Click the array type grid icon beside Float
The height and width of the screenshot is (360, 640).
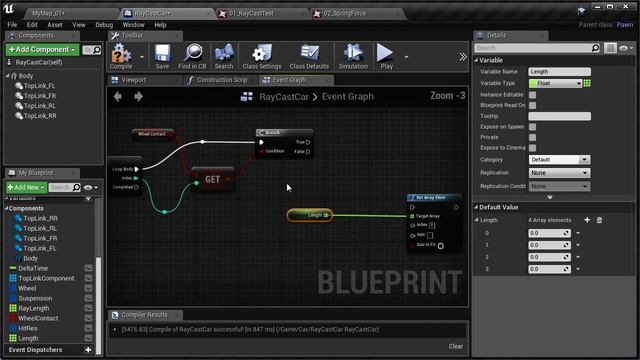587,83
